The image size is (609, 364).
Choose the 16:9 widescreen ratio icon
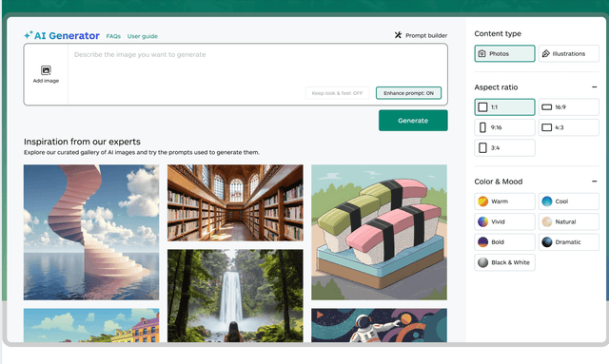pyautogui.click(x=546, y=107)
